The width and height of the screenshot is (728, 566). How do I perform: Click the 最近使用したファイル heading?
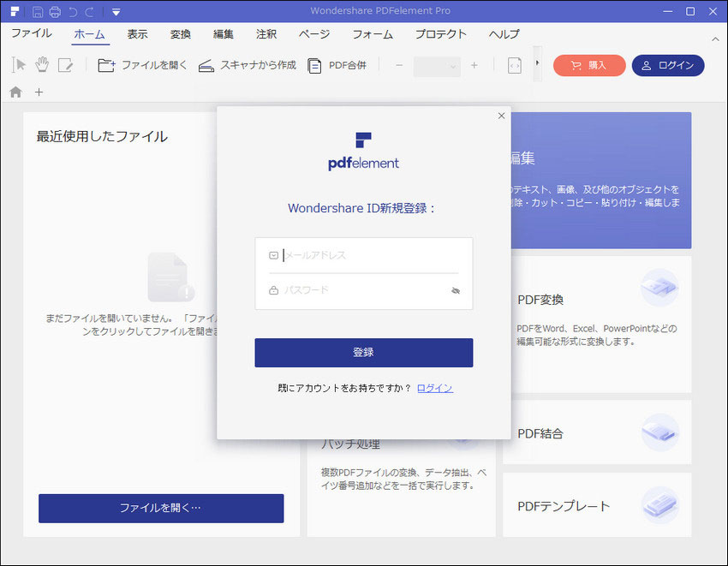click(x=102, y=136)
